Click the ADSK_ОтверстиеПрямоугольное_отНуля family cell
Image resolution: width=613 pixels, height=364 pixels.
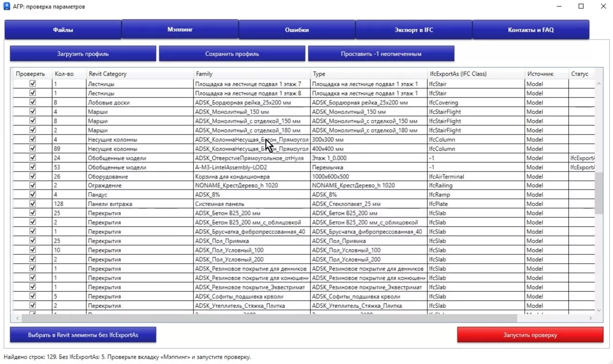252,158
